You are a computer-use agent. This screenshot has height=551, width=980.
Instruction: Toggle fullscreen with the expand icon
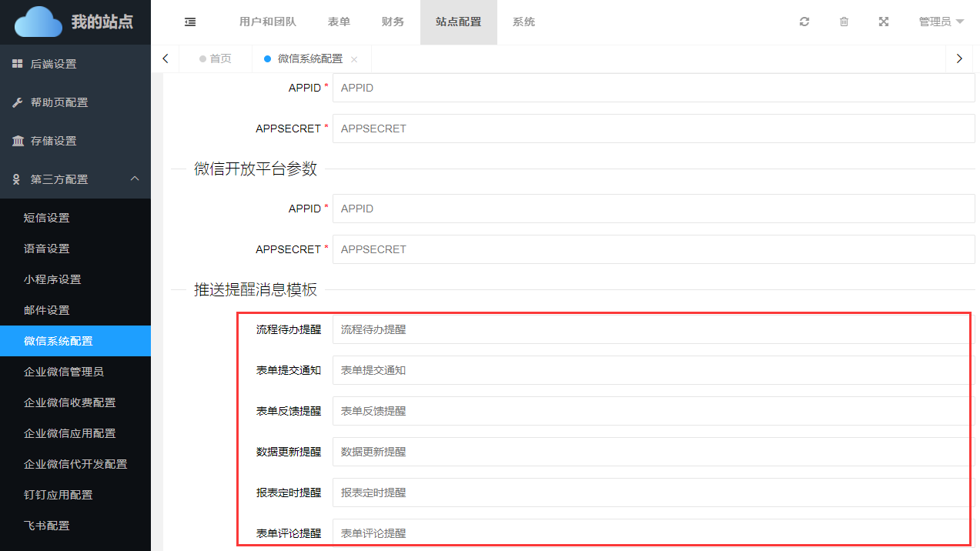click(x=884, y=22)
